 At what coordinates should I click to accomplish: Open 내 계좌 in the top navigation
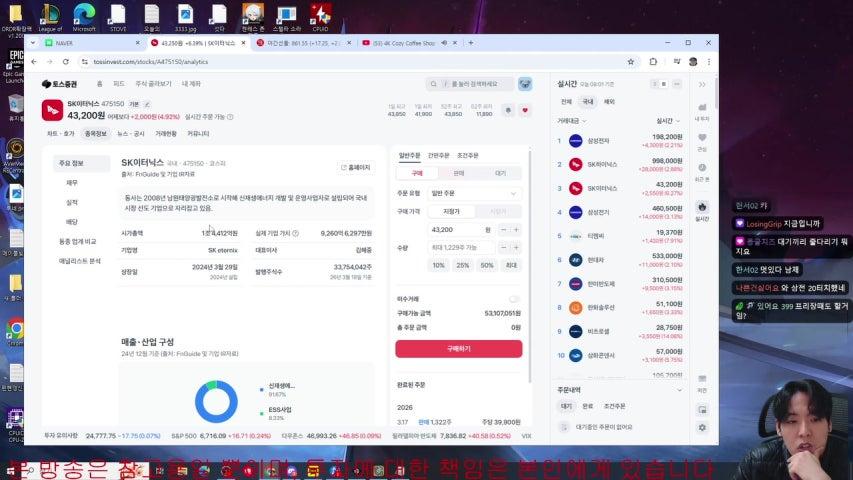coord(191,84)
